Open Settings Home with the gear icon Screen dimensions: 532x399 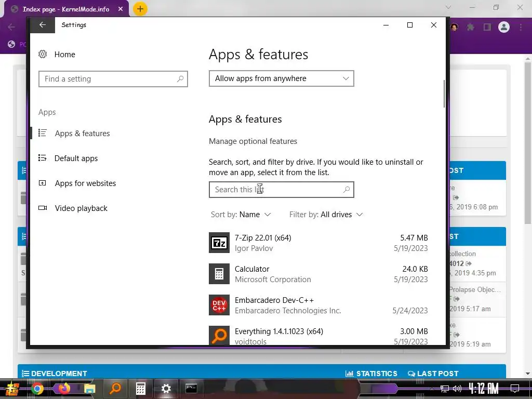click(43, 54)
